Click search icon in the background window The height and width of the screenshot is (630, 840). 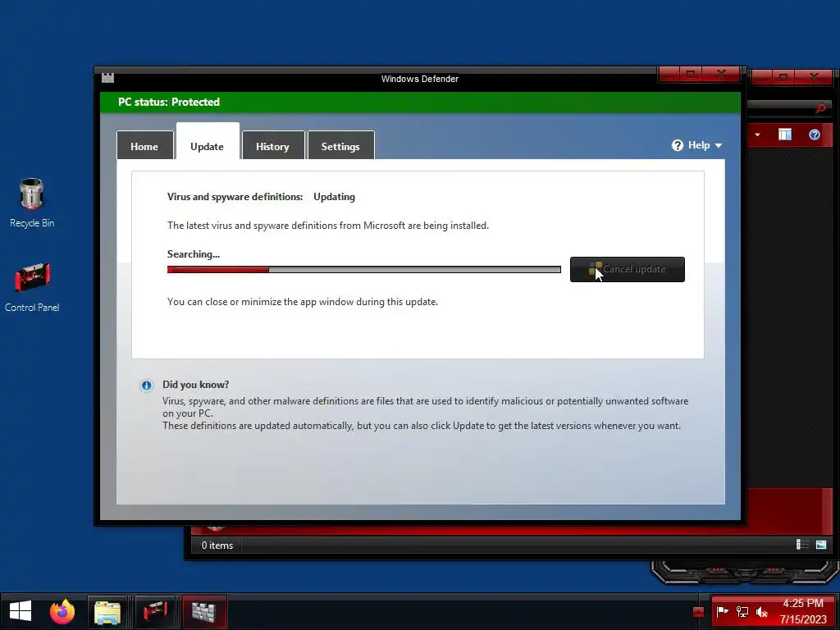[820, 109]
